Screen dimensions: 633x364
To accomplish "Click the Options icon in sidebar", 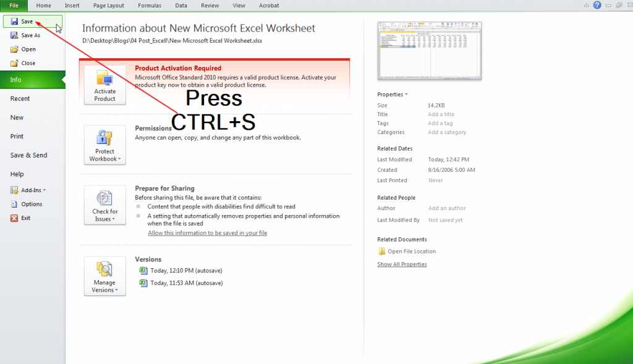I will click(15, 204).
